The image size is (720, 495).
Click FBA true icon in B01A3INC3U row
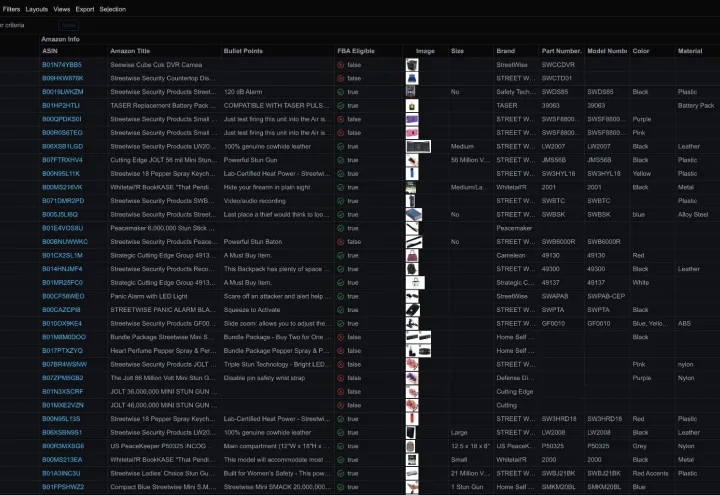coord(341,473)
